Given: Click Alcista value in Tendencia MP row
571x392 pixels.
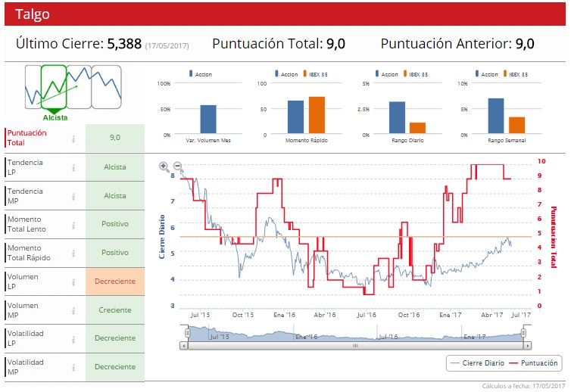Looking at the screenshot, I should pos(115,196).
